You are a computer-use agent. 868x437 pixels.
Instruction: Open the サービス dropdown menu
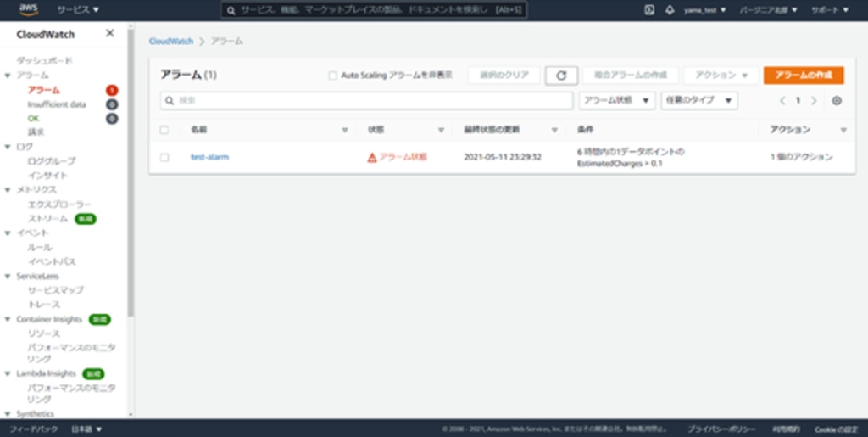pos(78,10)
